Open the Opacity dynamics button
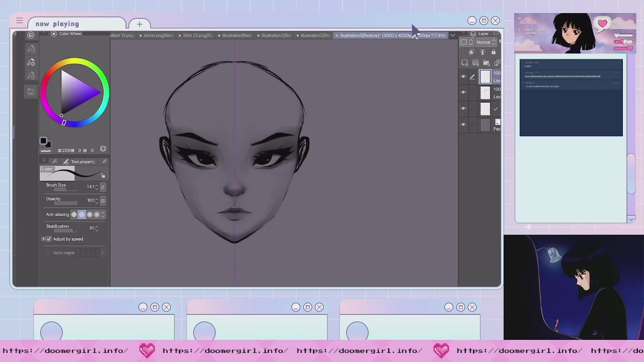Image resolution: width=644 pixels, height=362 pixels. click(x=103, y=200)
